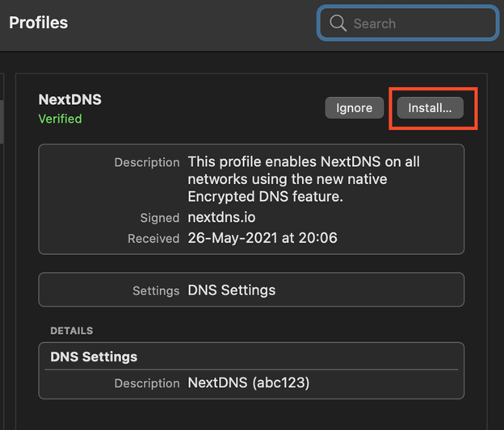Click the Signed field label

click(159, 218)
